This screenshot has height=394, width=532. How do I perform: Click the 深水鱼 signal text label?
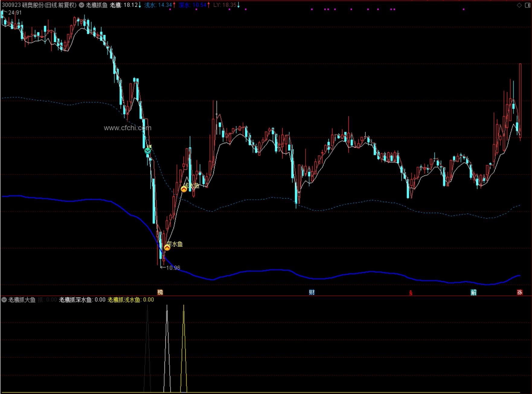pyautogui.click(x=175, y=244)
